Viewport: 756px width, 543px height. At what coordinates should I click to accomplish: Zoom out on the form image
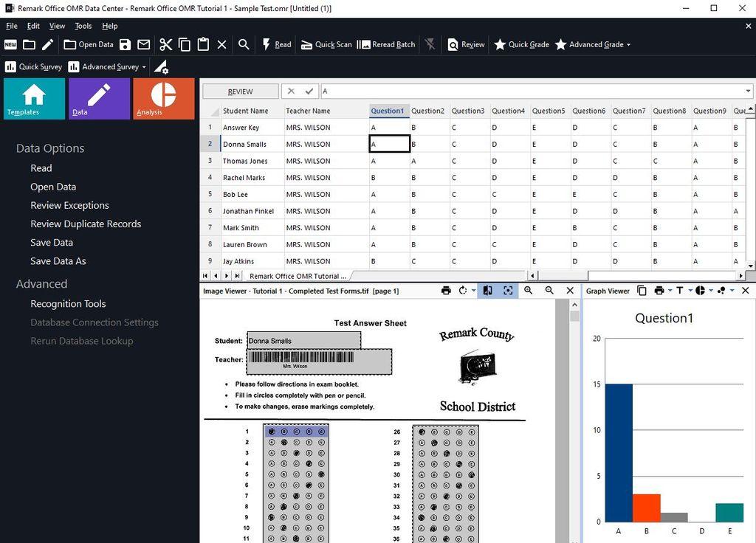[x=549, y=291]
